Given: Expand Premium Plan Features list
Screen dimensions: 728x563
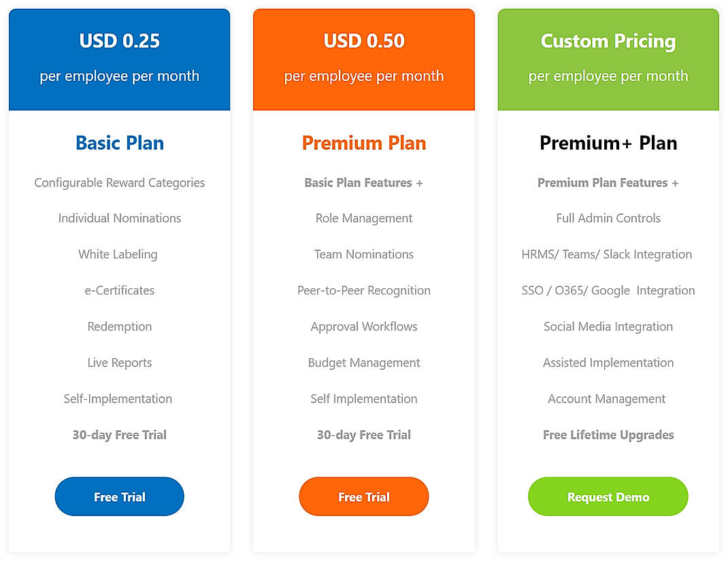Looking at the screenshot, I should click(608, 182).
